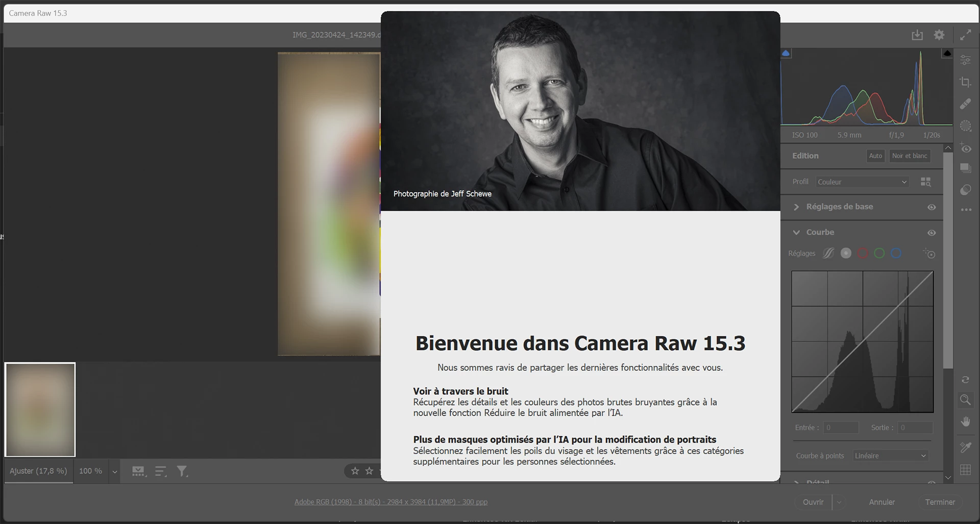Select the white point curve channel
980x524 pixels.
(846, 253)
